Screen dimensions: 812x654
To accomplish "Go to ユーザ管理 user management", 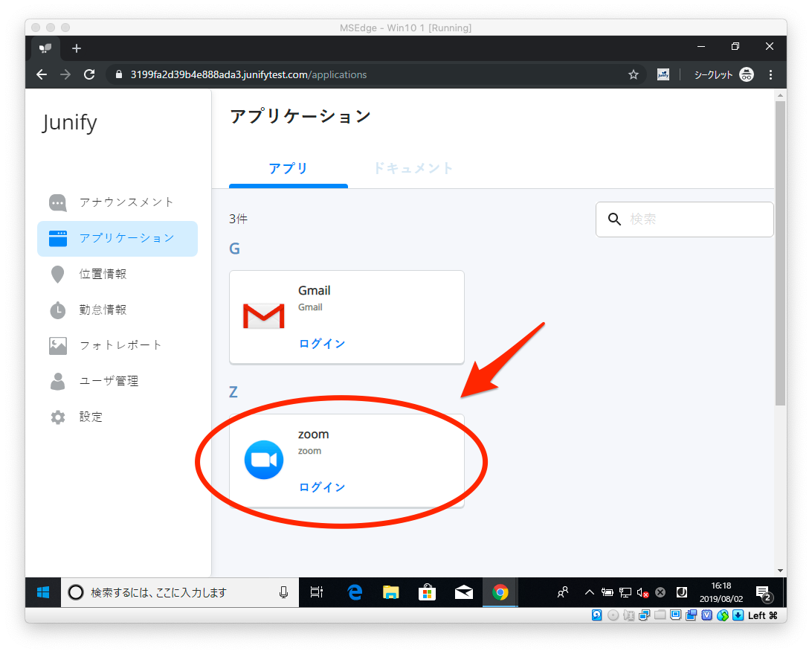I will pos(117,382).
